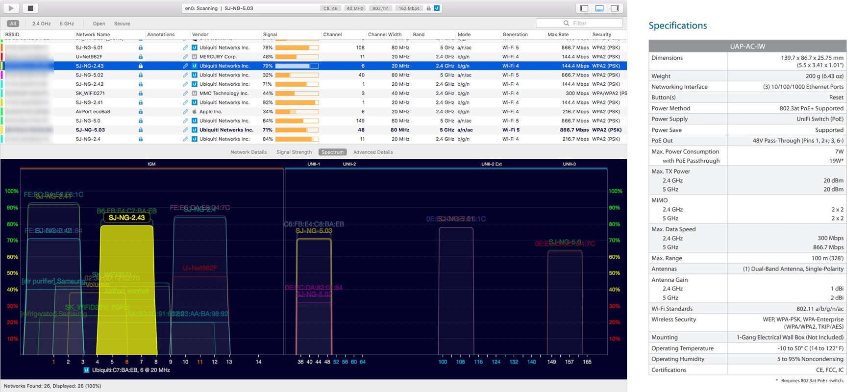Click channel 149 on the spectrum axis
This screenshot has width=868, height=392.
[552, 362]
